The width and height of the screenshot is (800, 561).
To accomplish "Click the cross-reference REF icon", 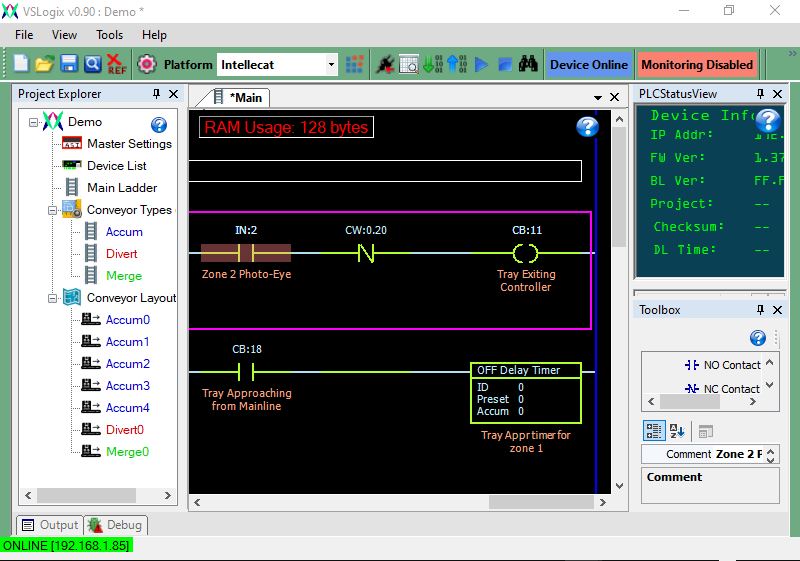I will click(x=117, y=64).
